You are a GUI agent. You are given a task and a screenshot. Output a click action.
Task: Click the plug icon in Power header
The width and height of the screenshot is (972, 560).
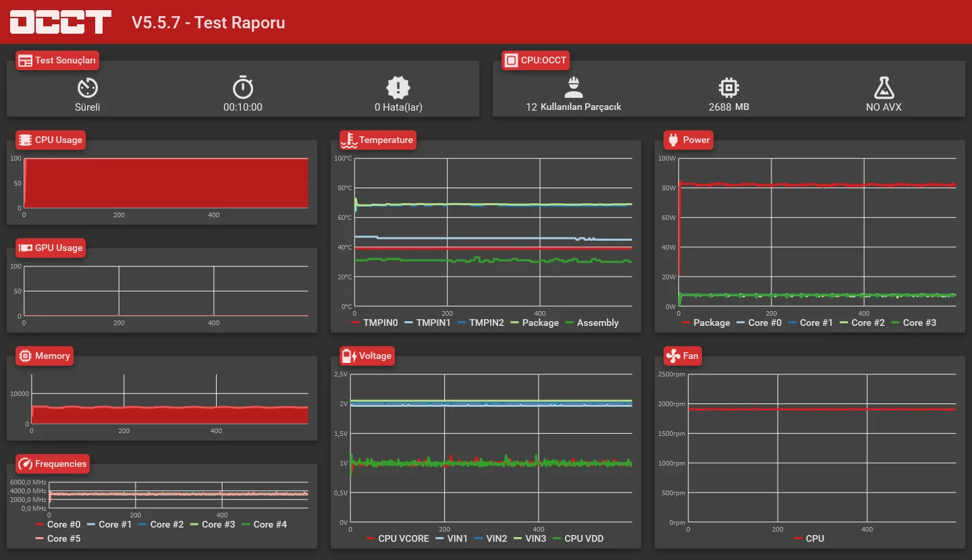pos(673,140)
